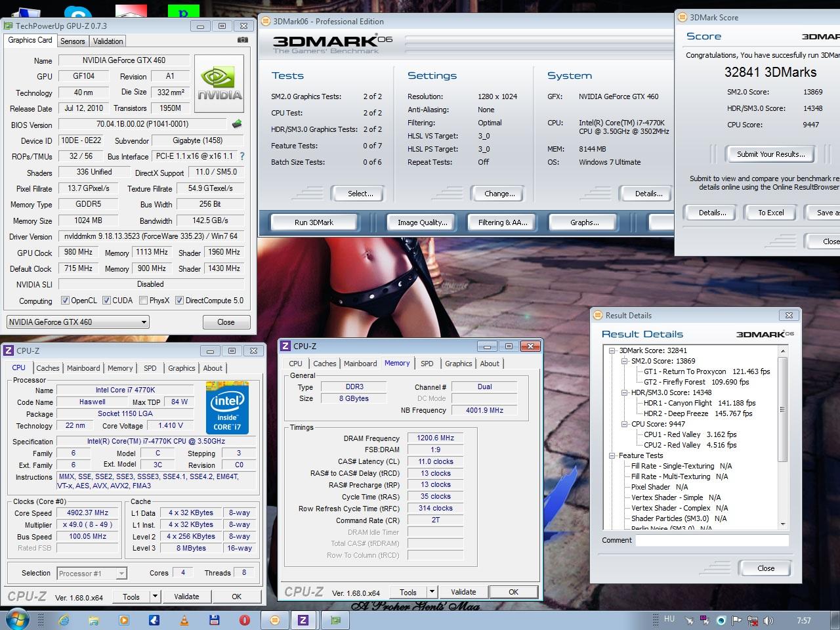Click the Graphs... button in 3DMark06

coord(584,222)
